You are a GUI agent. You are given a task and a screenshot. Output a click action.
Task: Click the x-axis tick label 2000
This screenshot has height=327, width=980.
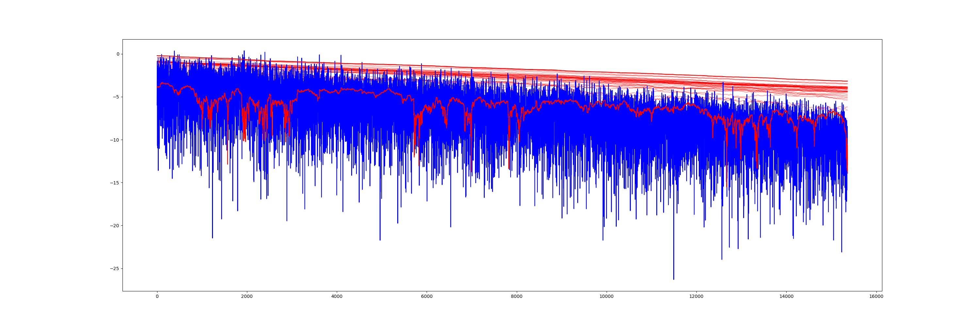pyautogui.click(x=247, y=297)
